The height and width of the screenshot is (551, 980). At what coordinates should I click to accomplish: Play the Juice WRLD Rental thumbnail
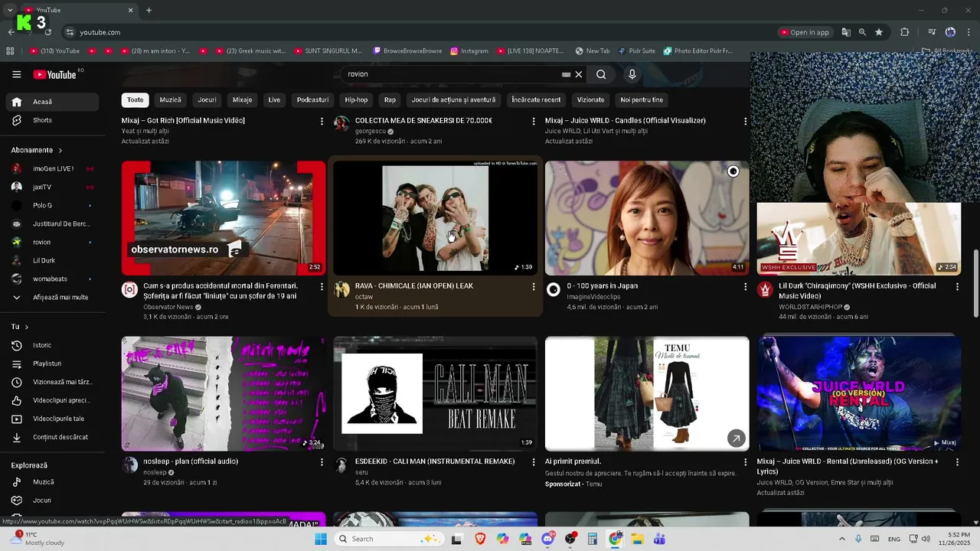pyautogui.click(x=859, y=393)
